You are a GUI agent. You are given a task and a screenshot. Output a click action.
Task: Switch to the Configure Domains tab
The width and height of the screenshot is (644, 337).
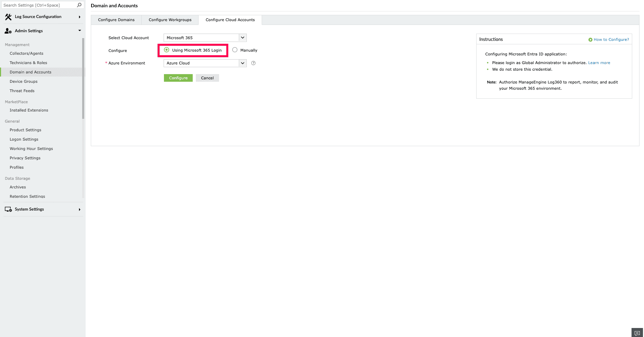[116, 20]
